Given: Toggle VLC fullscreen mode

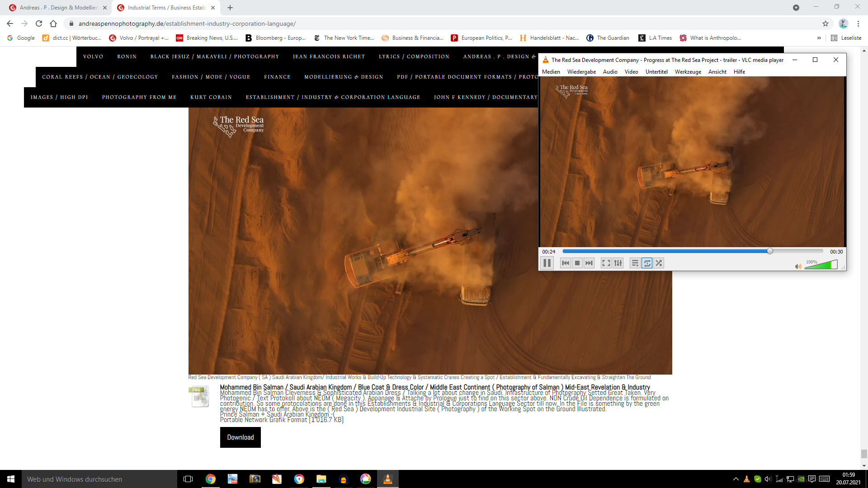Looking at the screenshot, I should point(606,263).
